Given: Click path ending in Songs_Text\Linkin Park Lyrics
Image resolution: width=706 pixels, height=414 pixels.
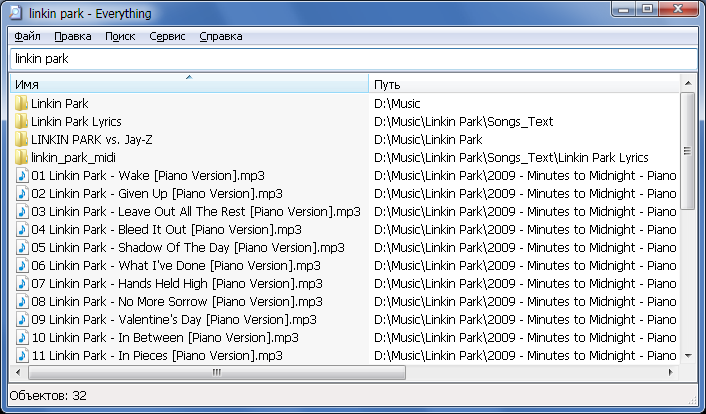Looking at the screenshot, I should (x=511, y=158).
